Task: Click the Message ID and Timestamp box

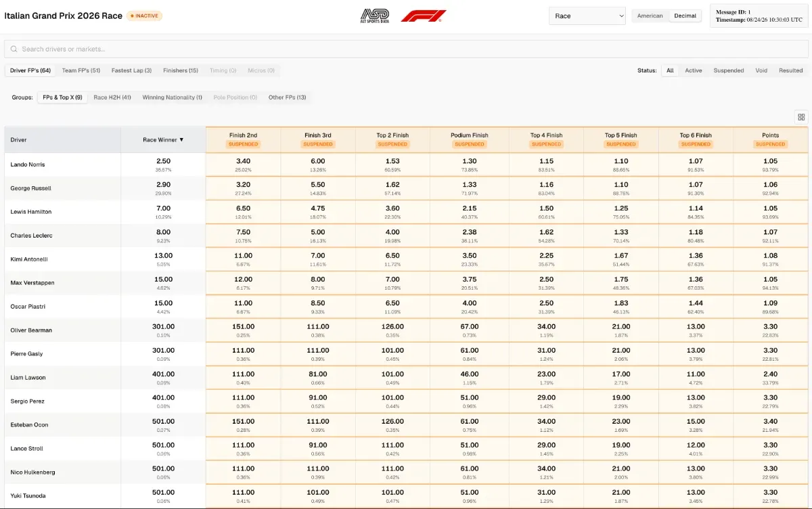Action: (758, 16)
